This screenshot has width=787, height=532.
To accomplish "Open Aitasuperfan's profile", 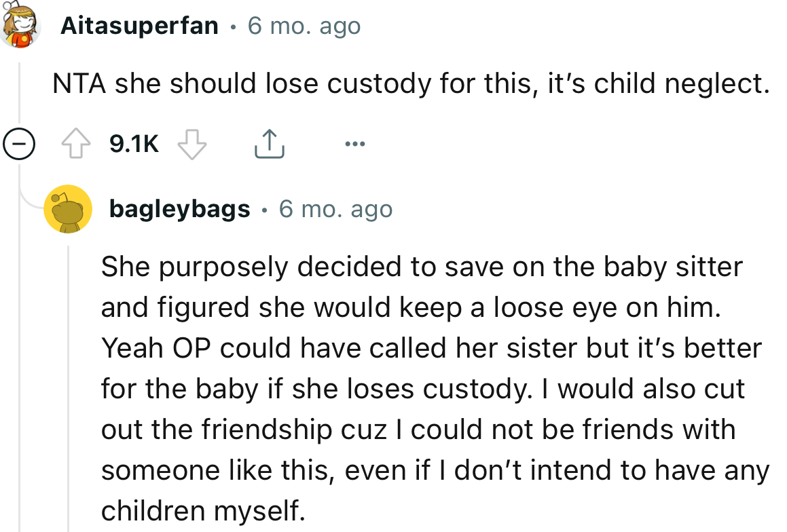I will [x=139, y=25].
